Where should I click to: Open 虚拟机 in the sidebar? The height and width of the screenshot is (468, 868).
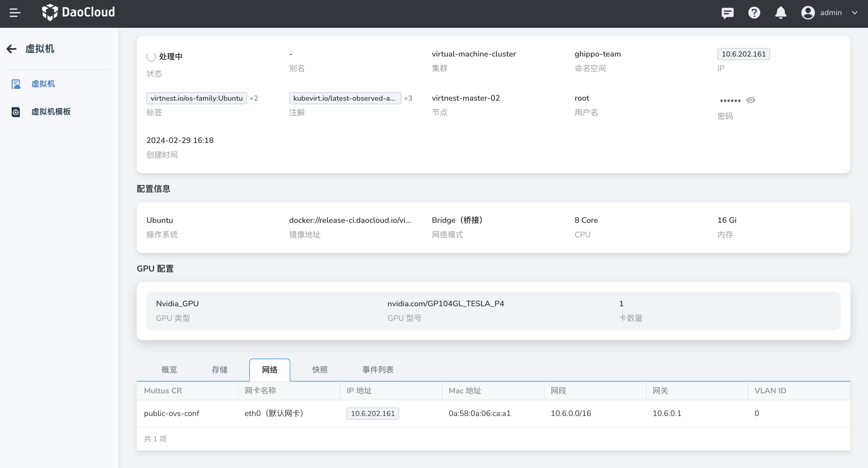coord(43,84)
